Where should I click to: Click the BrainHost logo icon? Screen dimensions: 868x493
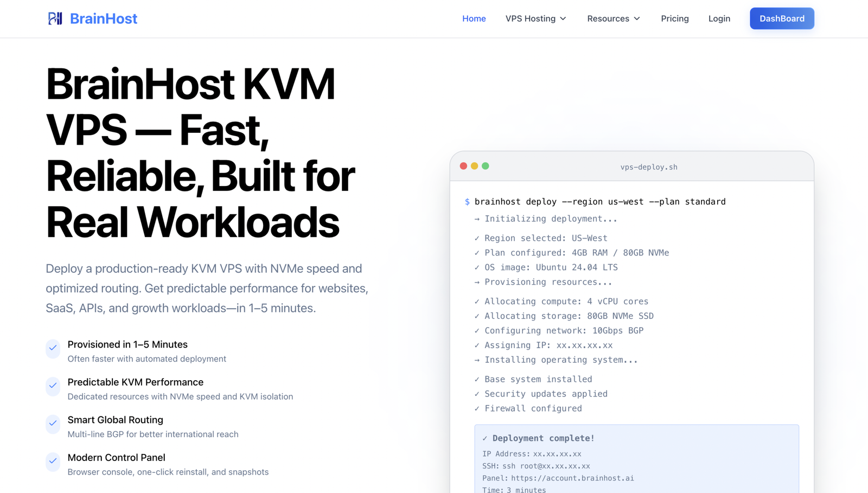[55, 18]
